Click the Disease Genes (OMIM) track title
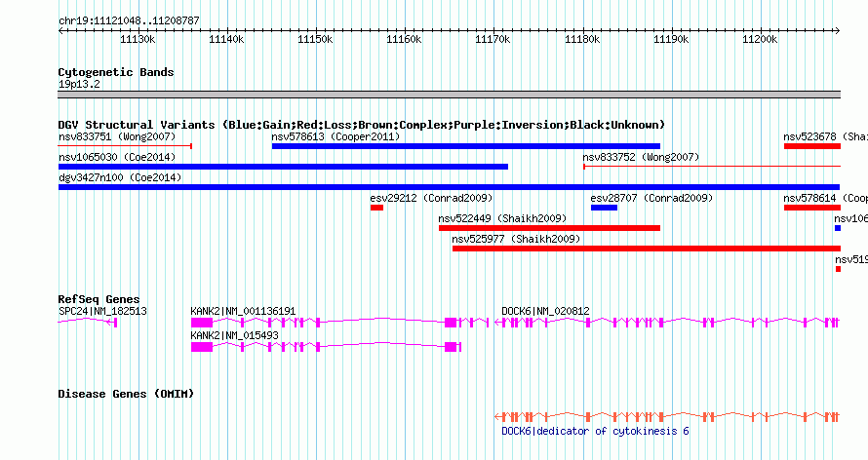Screen dimensions: 868x460 click(126, 394)
